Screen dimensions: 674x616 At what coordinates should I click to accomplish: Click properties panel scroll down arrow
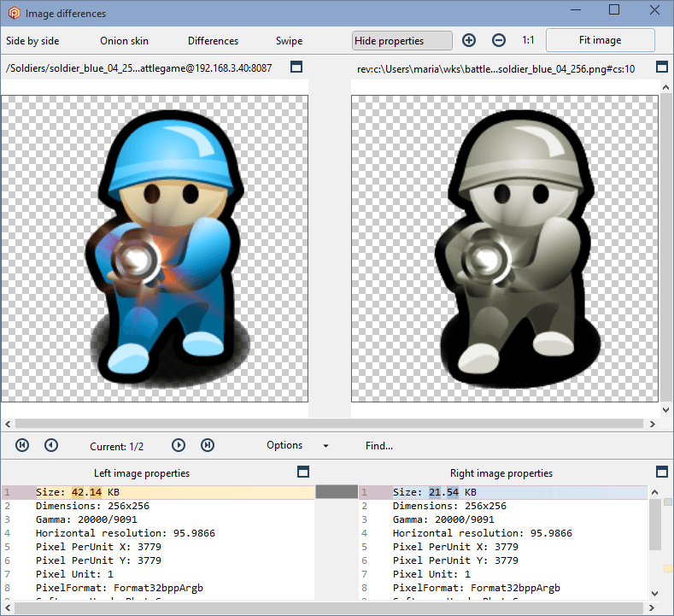tap(654, 594)
